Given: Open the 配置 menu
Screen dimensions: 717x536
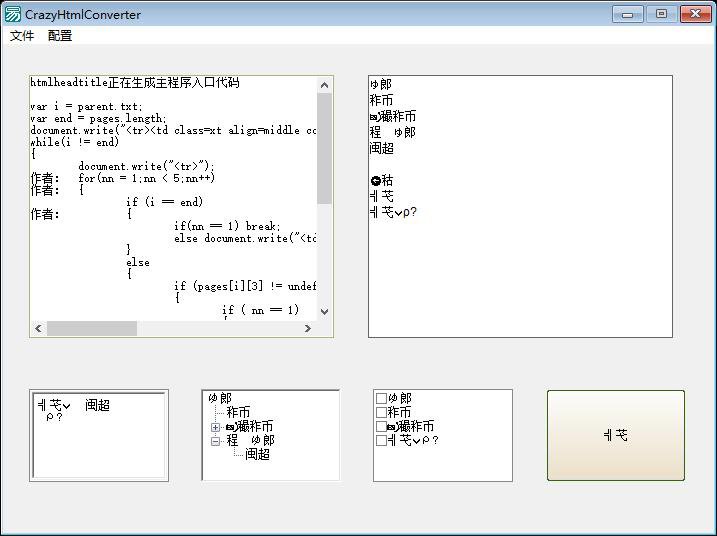Looking at the screenshot, I should pyautogui.click(x=60, y=36).
